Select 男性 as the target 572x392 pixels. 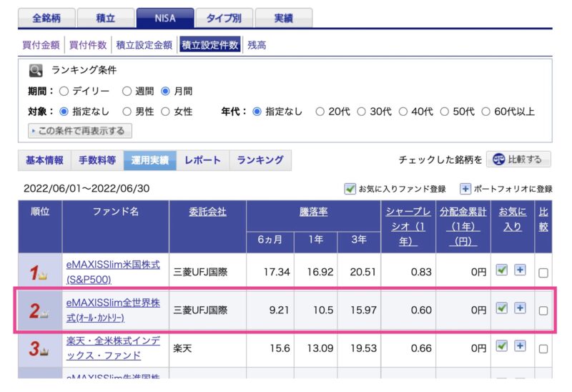127,112
